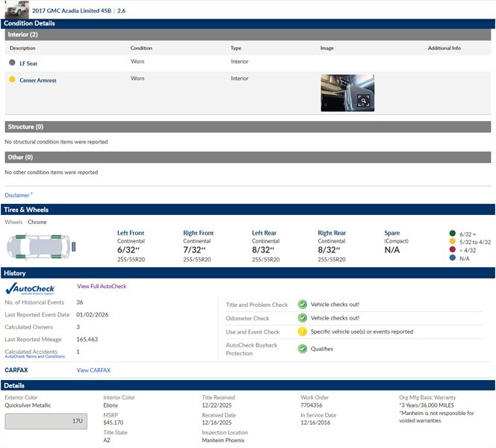The height and width of the screenshot is (448, 496).
Task: Click the yellow dot beside Center Armrest
Action: click(x=12, y=80)
